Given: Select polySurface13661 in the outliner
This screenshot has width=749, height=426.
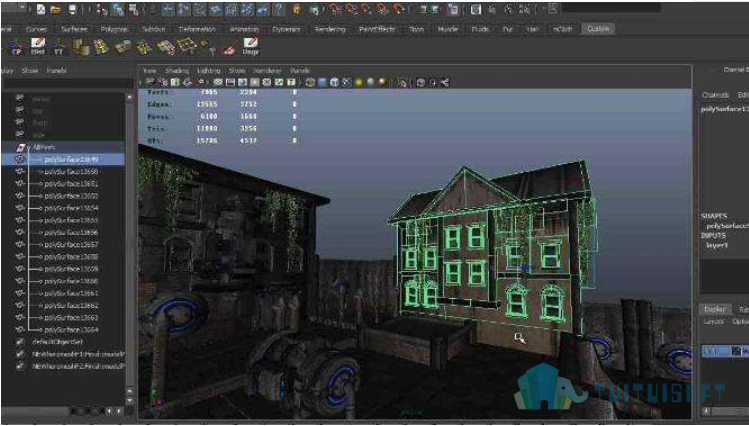Looking at the screenshot, I should tap(71, 293).
